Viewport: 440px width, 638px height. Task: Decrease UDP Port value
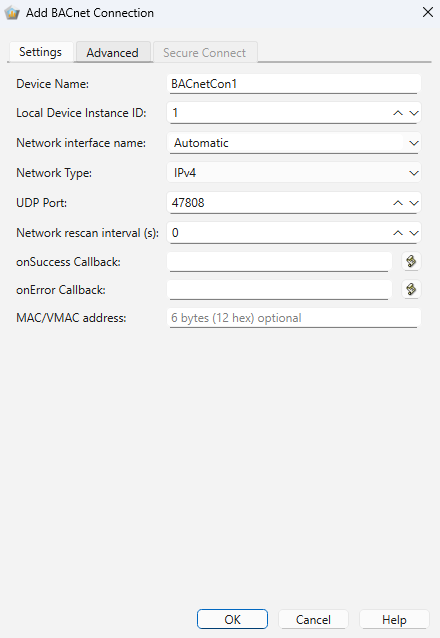pyautogui.click(x=414, y=203)
